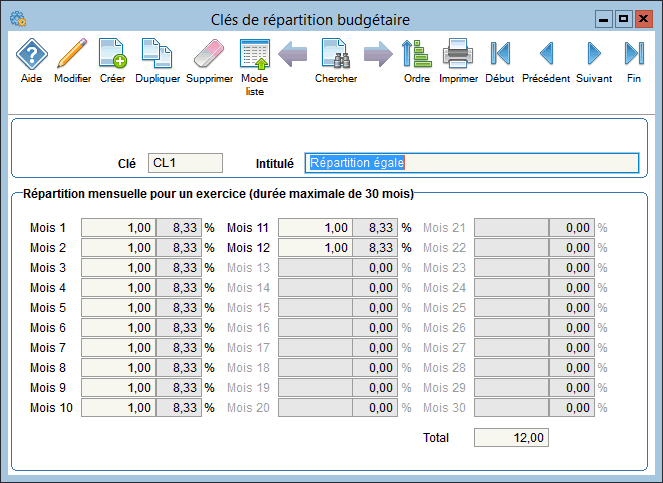Click Mois 20 percentage 0,00

point(375,408)
